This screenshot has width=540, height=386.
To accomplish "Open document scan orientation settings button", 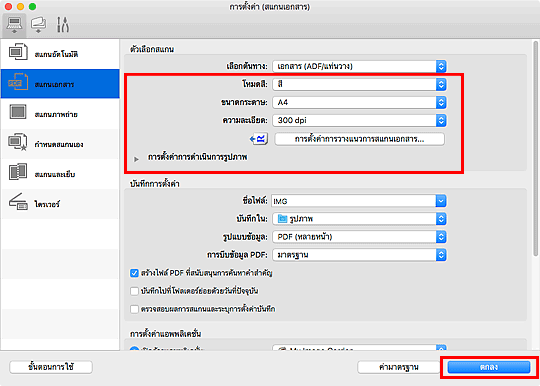I will [359, 139].
